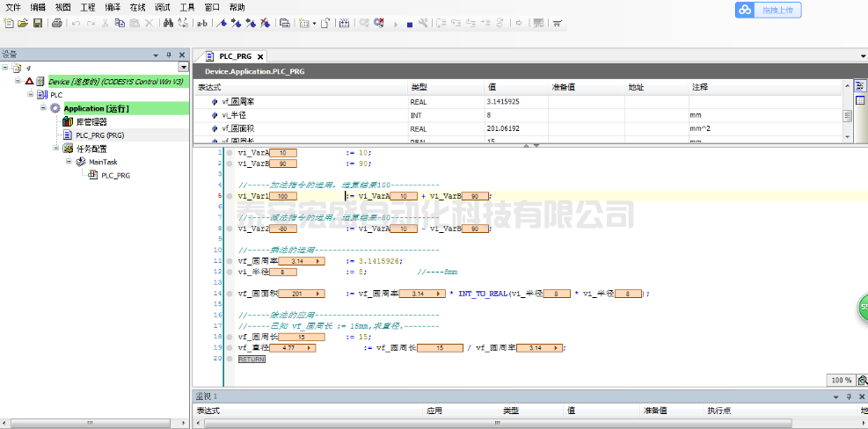Open the Find binoculars tool

[169, 23]
